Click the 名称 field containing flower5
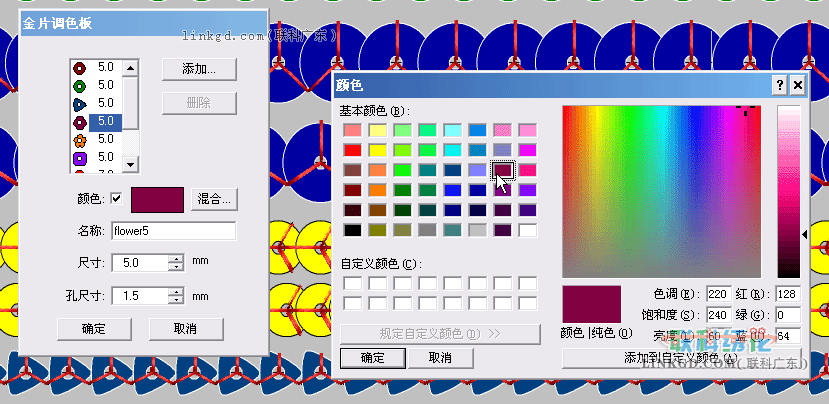The image size is (829, 404). 173,231
